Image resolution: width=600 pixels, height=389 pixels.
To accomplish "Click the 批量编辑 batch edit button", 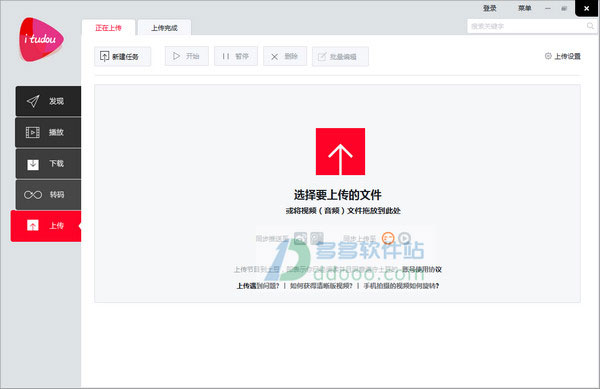I will coord(340,57).
